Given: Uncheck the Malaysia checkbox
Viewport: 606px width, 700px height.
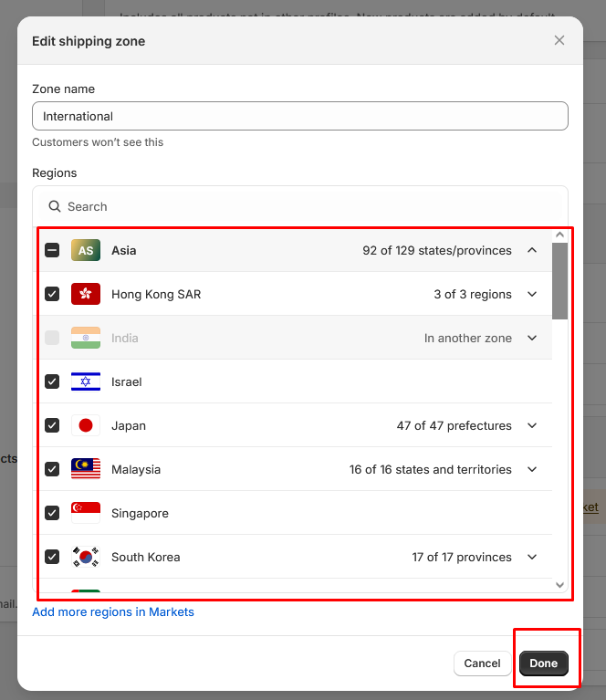Looking at the screenshot, I should [52, 469].
